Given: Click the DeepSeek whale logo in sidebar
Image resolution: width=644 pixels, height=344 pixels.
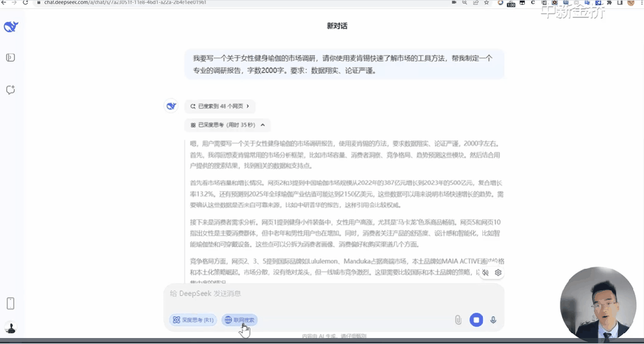Looking at the screenshot, I should pyautogui.click(x=11, y=27).
